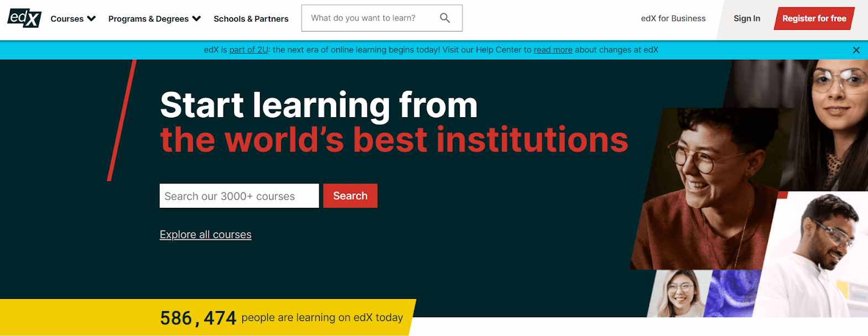
Task: Click photo of smiling person in red shirt
Action: tap(711, 188)
